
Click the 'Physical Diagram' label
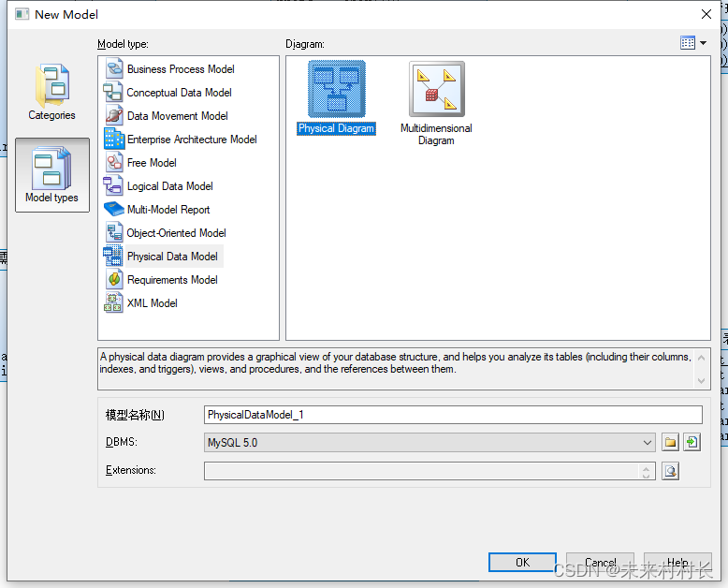coord(336,128)
